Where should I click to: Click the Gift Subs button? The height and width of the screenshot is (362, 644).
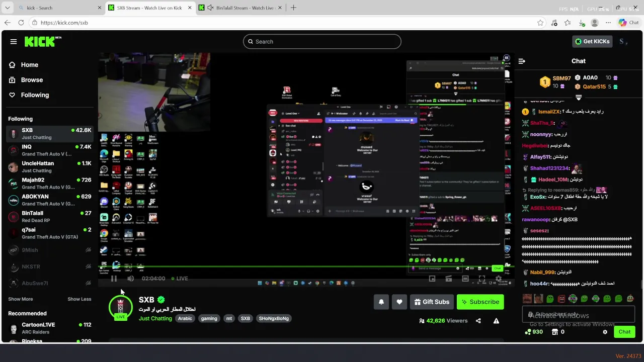click(x=432, y=302)
